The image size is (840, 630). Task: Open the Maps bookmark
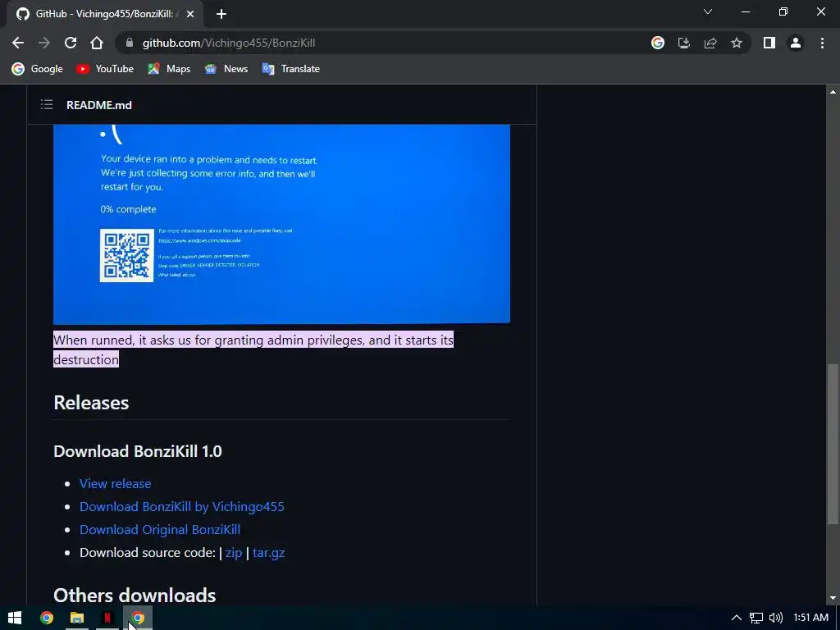169,69
